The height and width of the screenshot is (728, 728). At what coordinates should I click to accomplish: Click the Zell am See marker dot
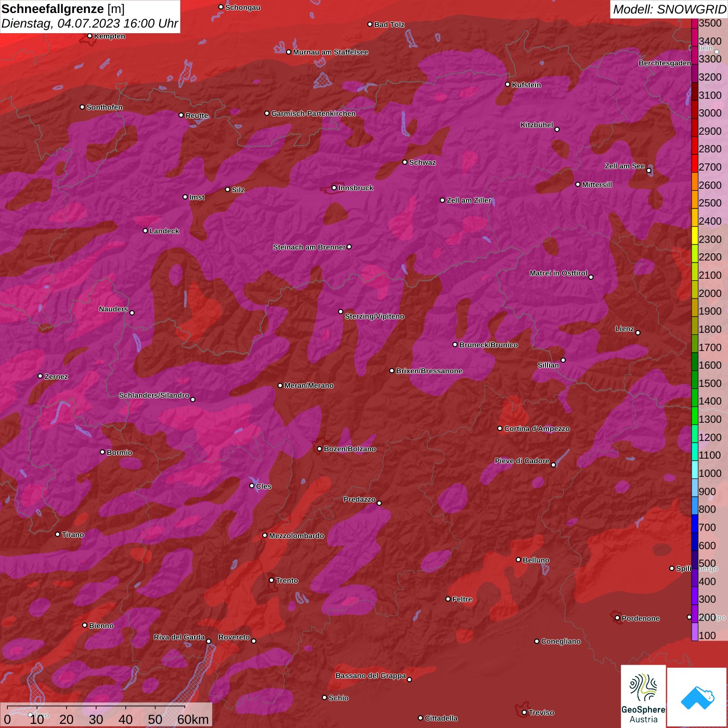tap(648, 170)
